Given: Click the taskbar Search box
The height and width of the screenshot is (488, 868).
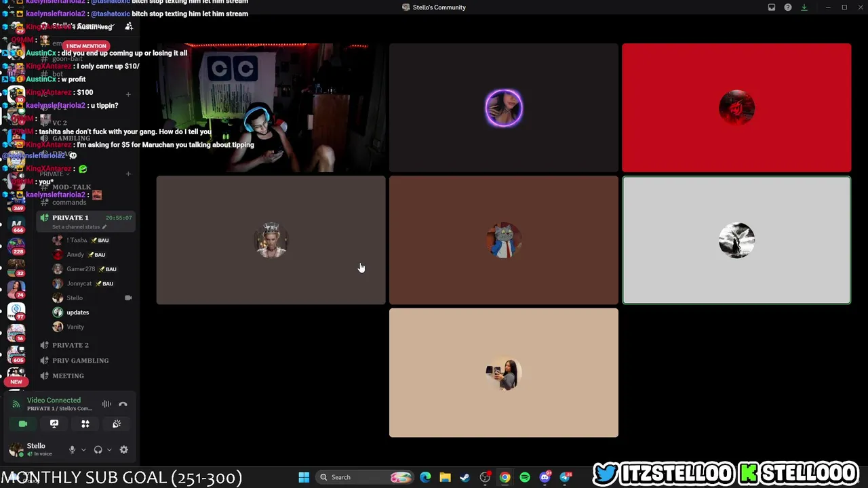Looking at the screenshot, I should coord(365,477).
